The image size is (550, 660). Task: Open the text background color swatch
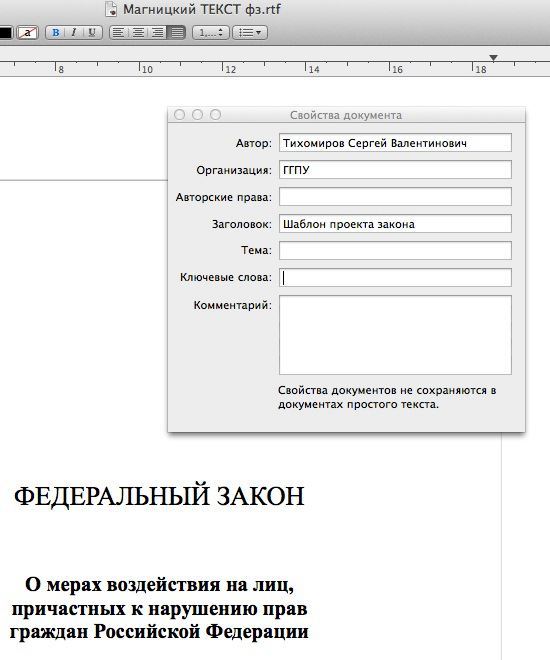27,32
